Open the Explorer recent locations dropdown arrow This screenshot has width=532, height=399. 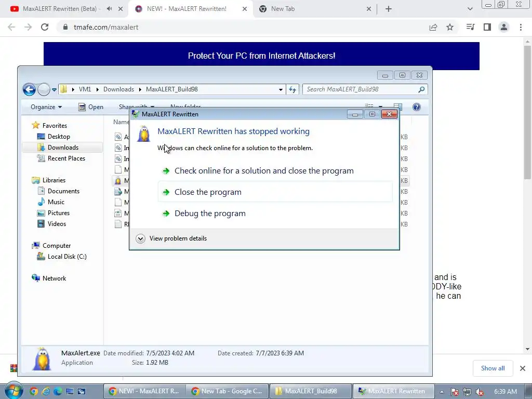click(54, 90)
